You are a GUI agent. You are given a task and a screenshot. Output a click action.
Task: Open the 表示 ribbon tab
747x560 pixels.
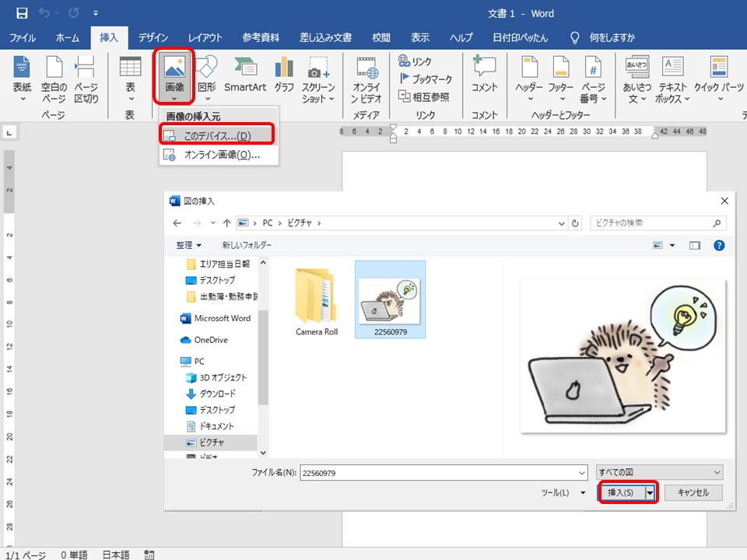tap(420, 37)
